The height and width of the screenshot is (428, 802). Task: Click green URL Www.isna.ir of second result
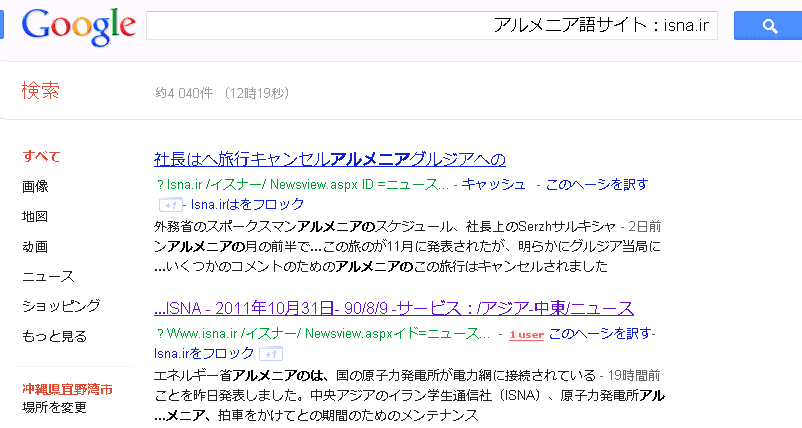click(323, 333)
